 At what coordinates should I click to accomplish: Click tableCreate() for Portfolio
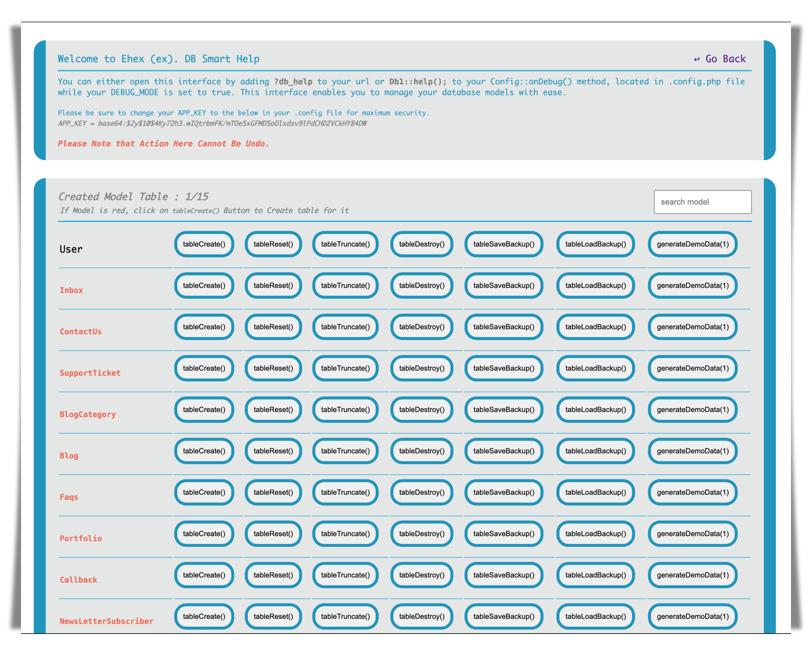(204, 534)
